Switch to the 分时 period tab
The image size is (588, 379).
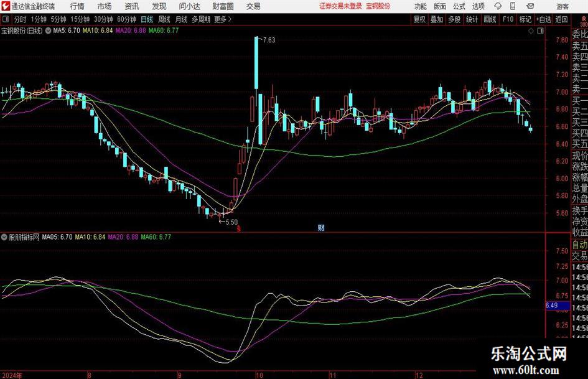point(21,19)
